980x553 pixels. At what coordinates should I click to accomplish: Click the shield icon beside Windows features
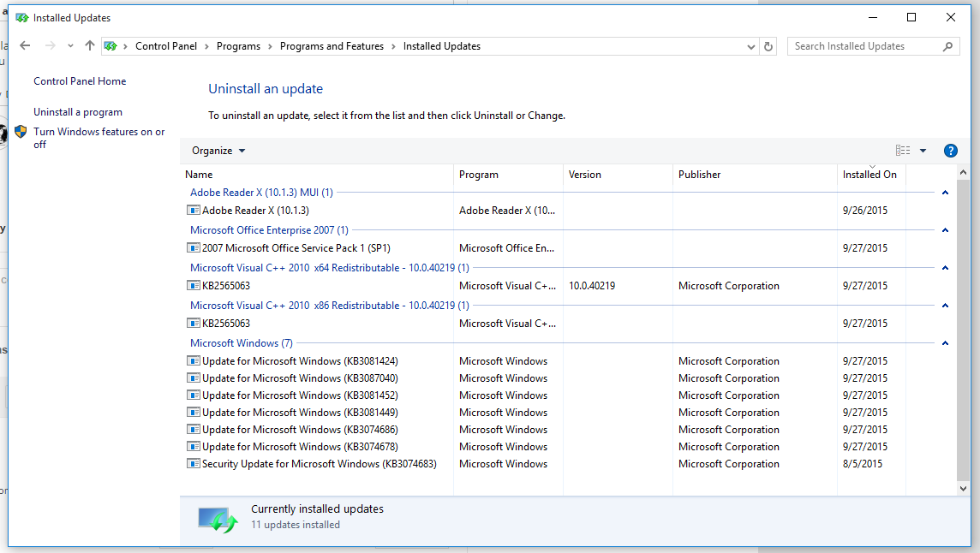point(21,132)
